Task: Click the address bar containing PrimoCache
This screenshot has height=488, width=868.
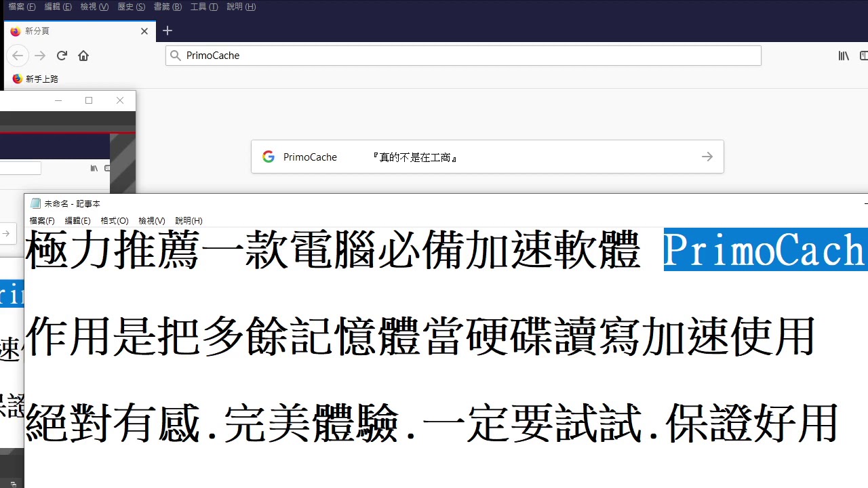Action: [463, 56]
